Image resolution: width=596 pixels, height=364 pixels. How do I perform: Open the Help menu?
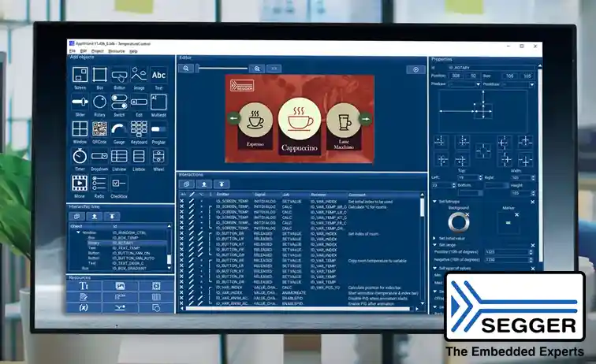coord(133,51)
